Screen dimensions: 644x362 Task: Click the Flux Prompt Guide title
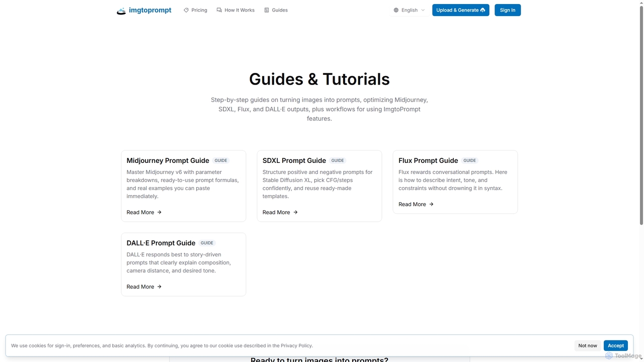coord(428,160)
